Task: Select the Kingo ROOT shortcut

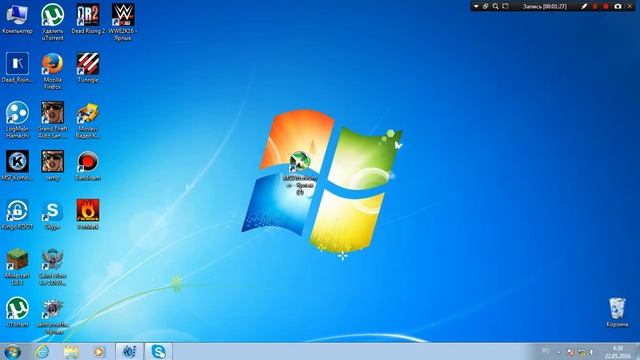Action: pos(17,214)
